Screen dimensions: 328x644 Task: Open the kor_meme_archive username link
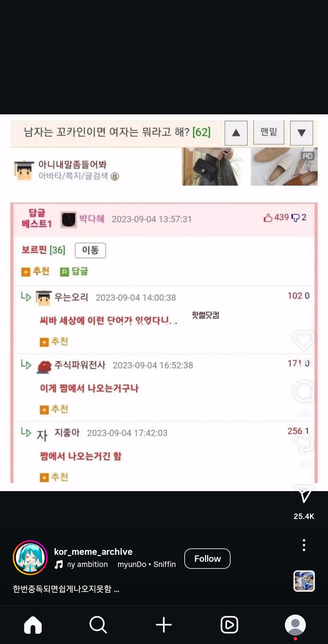(x=93, y=551)
